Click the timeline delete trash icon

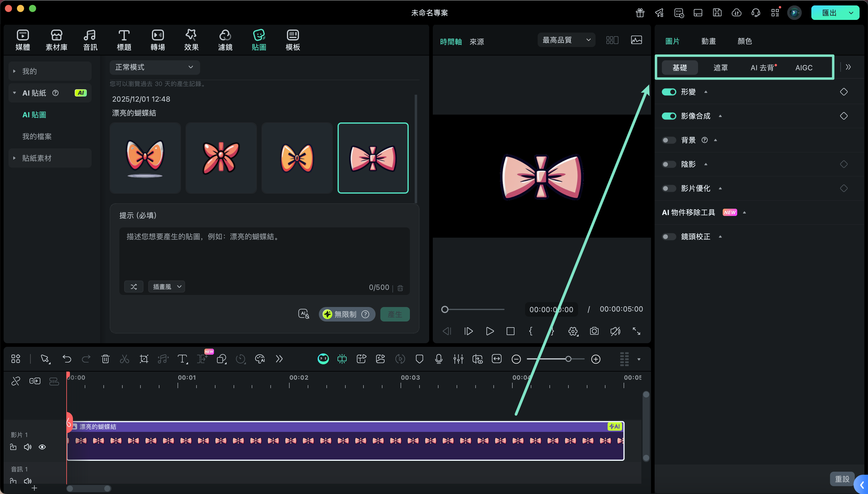coord(105,359)
